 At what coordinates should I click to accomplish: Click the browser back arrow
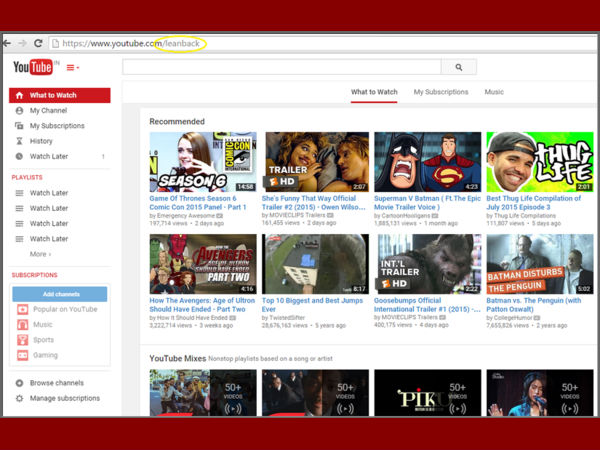(8, 43)
